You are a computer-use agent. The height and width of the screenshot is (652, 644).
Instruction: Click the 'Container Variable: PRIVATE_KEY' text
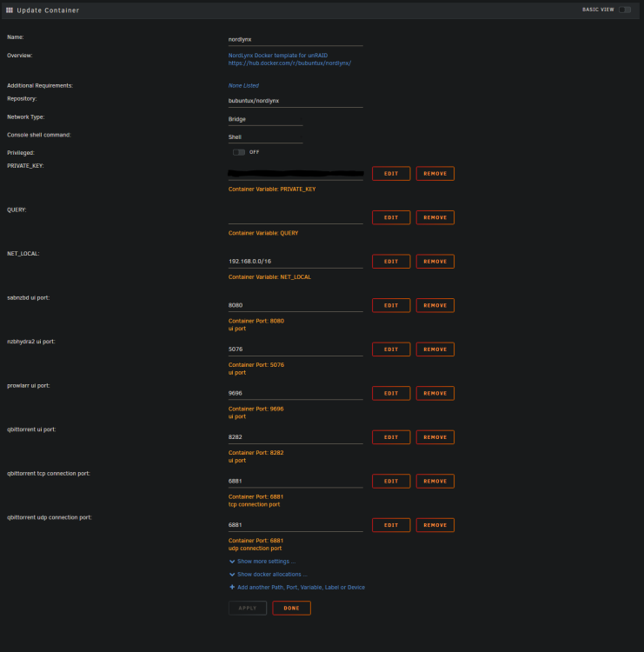click(x=272, y=190)
